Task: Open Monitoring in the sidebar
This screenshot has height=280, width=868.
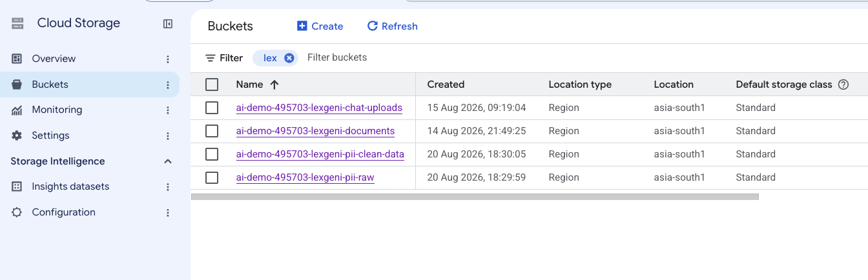Action: point(57,110)
